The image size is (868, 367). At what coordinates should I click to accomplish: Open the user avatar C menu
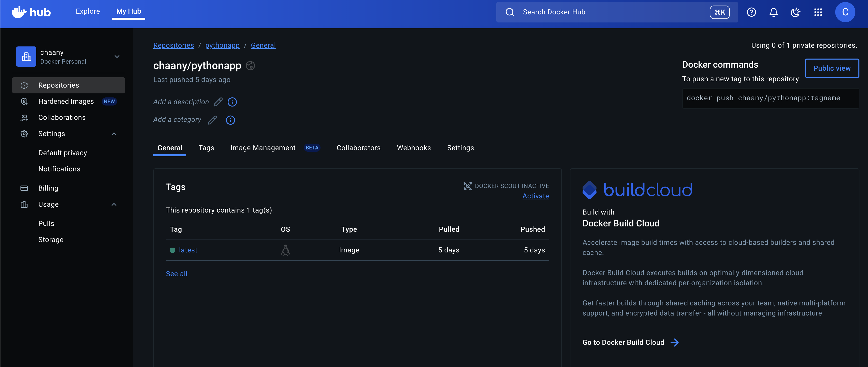coord(845,12)
